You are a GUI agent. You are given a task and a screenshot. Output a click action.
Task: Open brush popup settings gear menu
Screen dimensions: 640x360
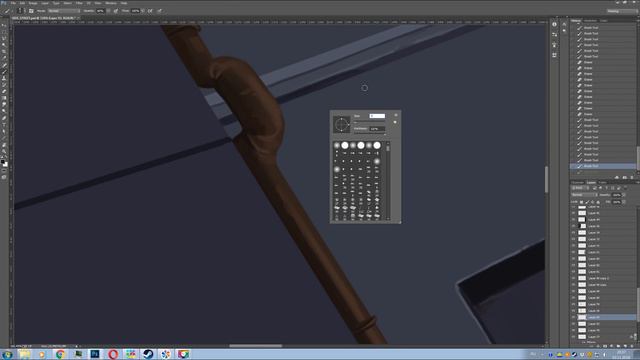(396, 115)
